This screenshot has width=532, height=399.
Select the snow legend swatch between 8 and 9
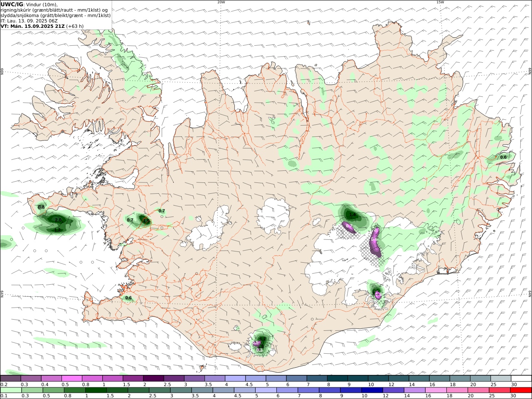[x=337, y=379]
